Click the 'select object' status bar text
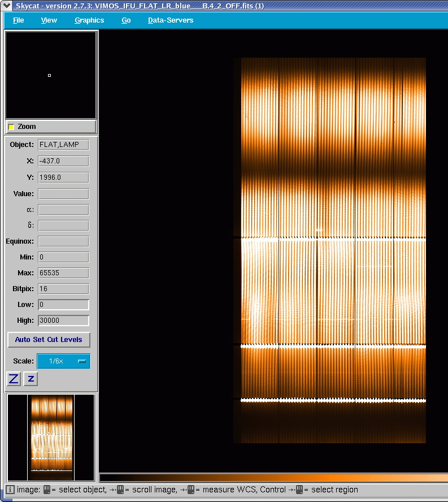Viewport: 448px width, 502px height. point(82,490)
